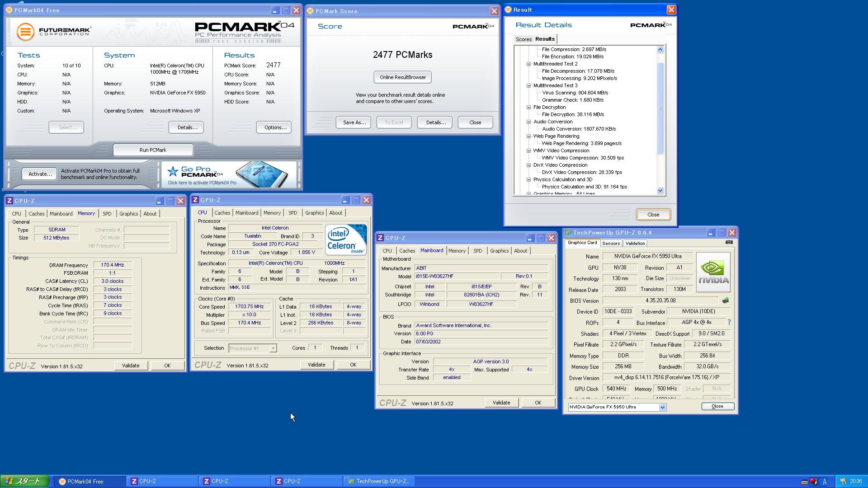Collapse the Multithreaded Test 3 node
Image resolution: width=868 pixels, height=488 pixels.
pos(528,85)
